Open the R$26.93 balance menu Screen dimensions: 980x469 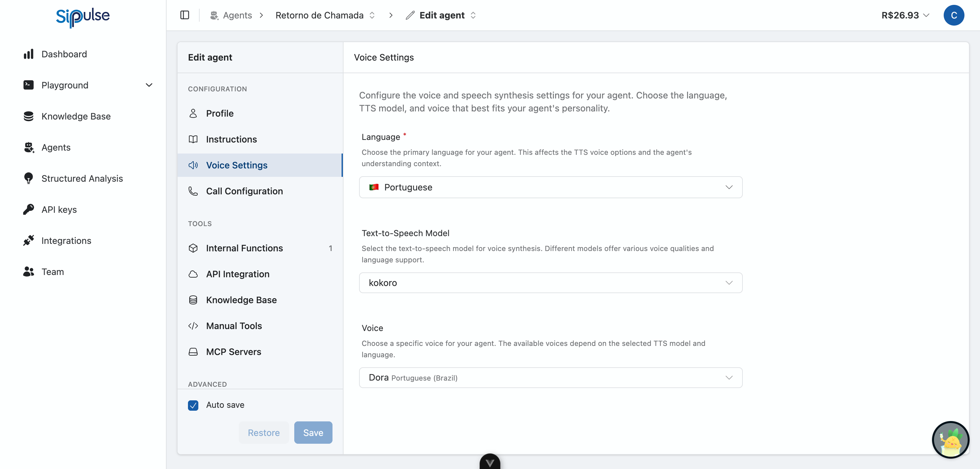[x=905, y=15]
